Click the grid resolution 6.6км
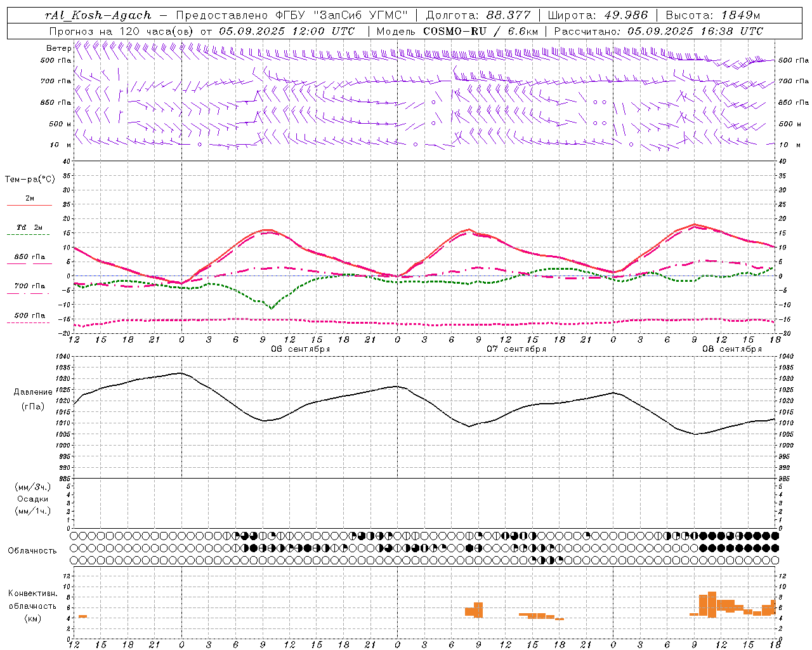The width and height of the screenshot is (812, 650). [x=523, y=31]
